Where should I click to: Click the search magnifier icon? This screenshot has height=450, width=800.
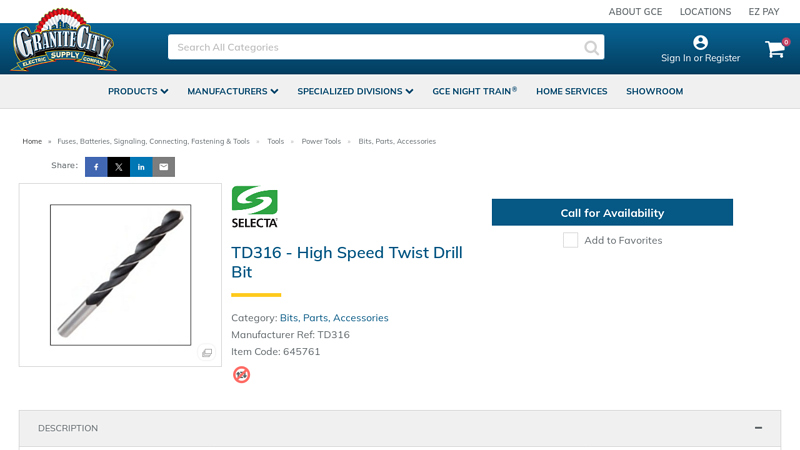tap(591, 47)
